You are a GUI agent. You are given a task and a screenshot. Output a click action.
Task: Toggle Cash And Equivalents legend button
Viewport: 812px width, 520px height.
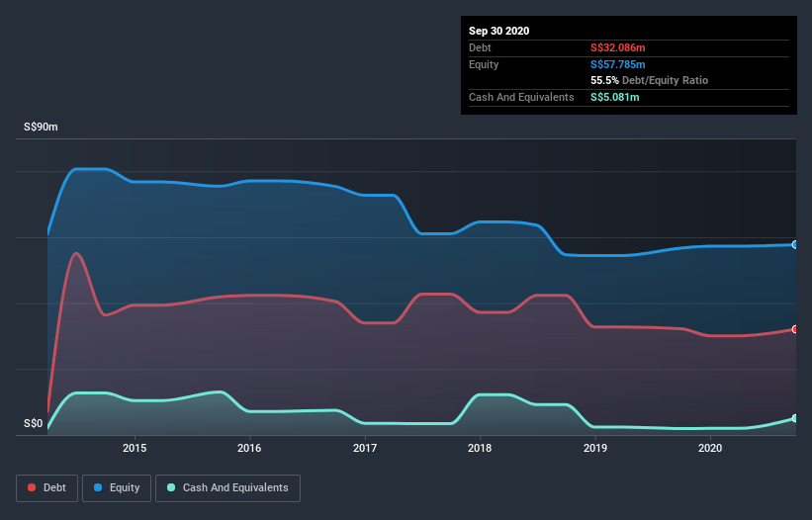[x=227, y=488]
